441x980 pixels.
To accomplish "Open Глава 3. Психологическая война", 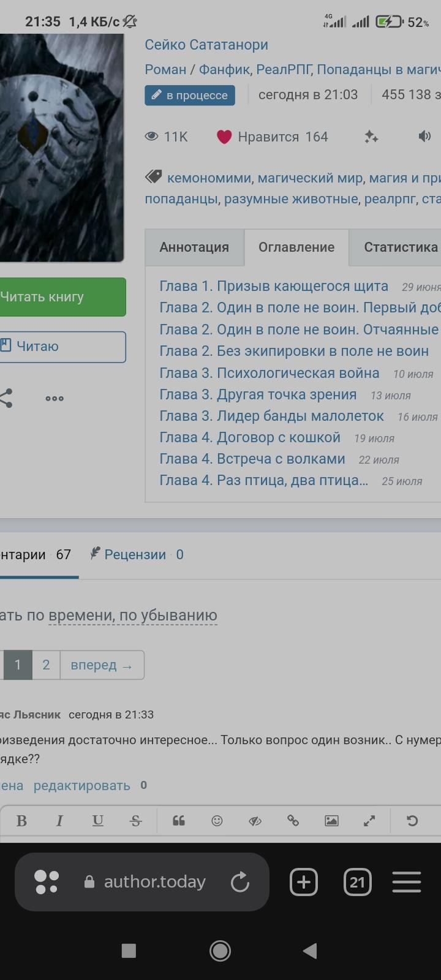I will [x=269, y=373].
